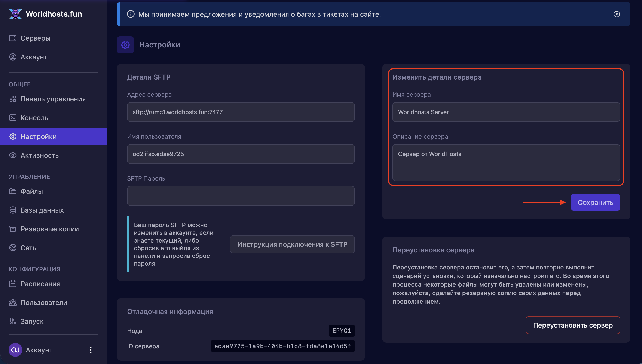Focus the Описание сервера text area
The width and height of the screenshot is (642, 364).
click(x=506, y=163)
